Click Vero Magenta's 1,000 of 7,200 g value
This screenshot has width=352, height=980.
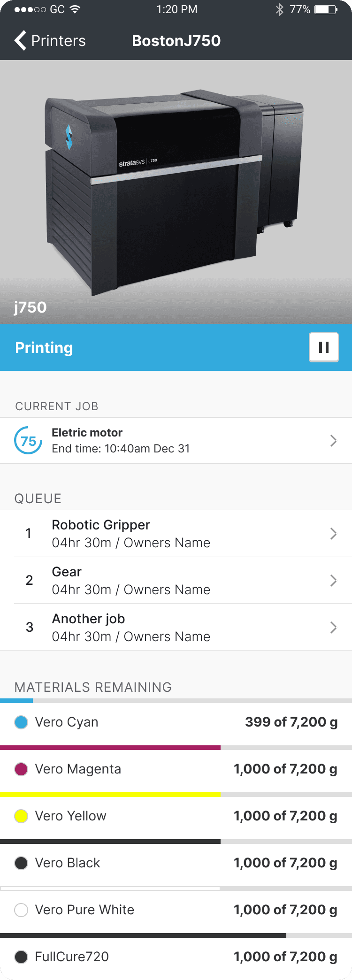coord(286,769)
